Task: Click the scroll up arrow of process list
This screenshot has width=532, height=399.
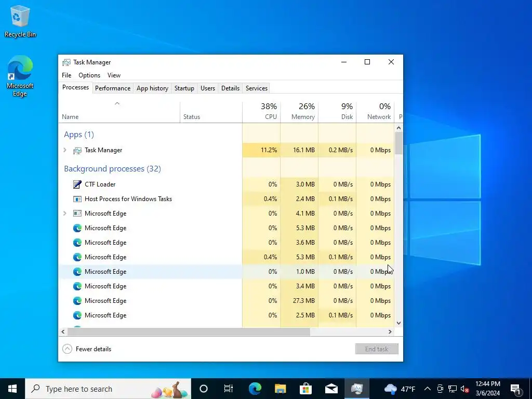Action: click(x=398, y=128)
